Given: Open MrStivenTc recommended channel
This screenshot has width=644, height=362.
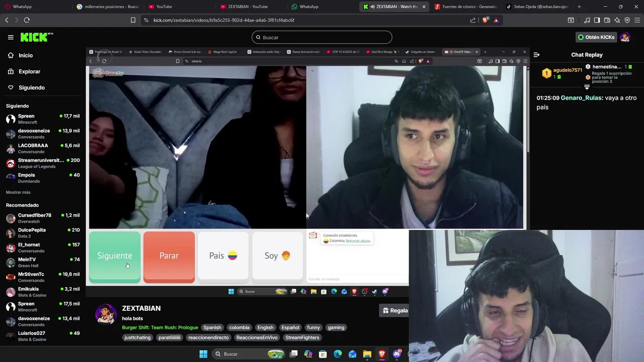Looking at the screenshot, I should (x=43, y=277).
